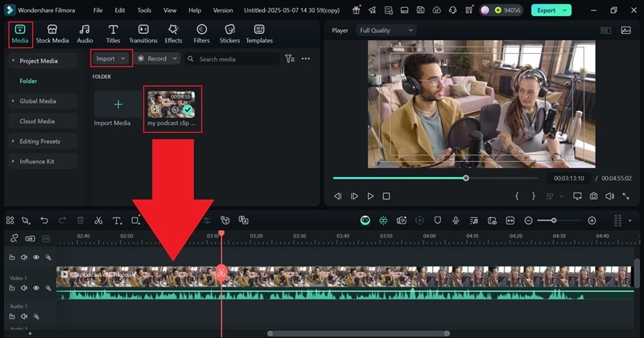Open the credits balance 94056
Image resolution: width=644 pixels, height=338 pixels.
coord(508,10)
